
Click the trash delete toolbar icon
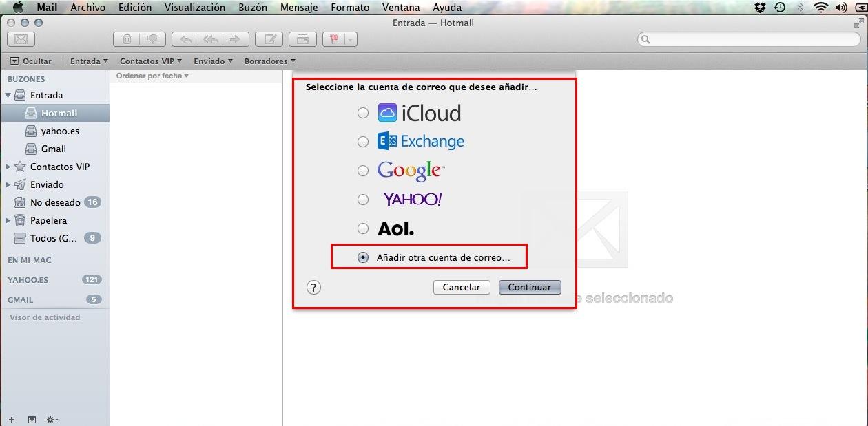click(x=127, y=39)
